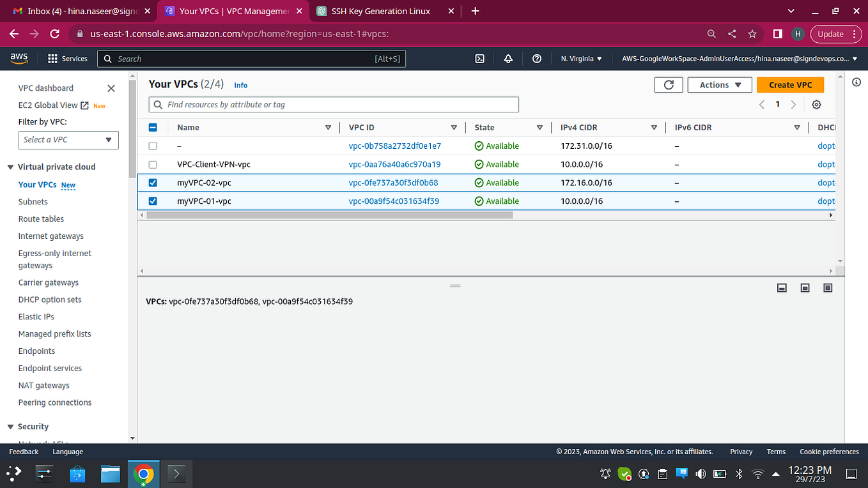Open the AWS help question-mark icon
The height and width of the screenshot is (488, 868).
(536, 58)
